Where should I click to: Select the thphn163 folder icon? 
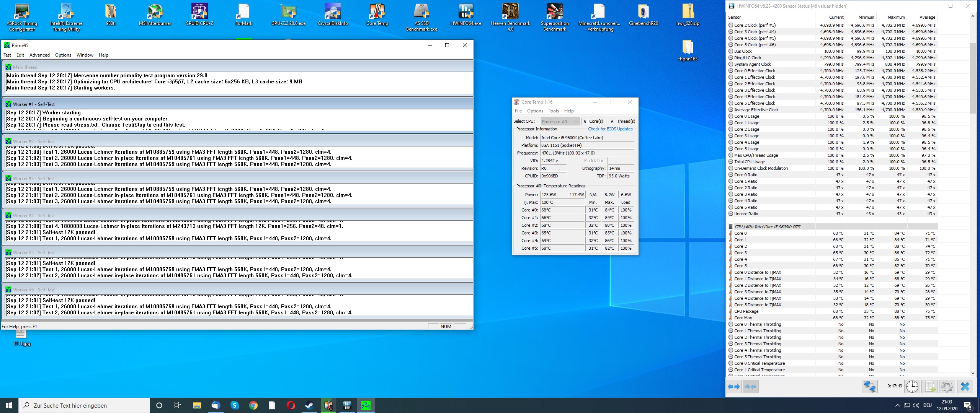[688, 51]
